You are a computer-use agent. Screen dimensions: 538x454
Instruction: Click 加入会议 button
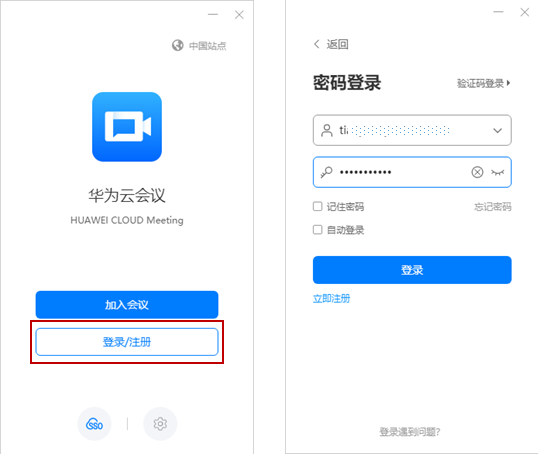127,305
